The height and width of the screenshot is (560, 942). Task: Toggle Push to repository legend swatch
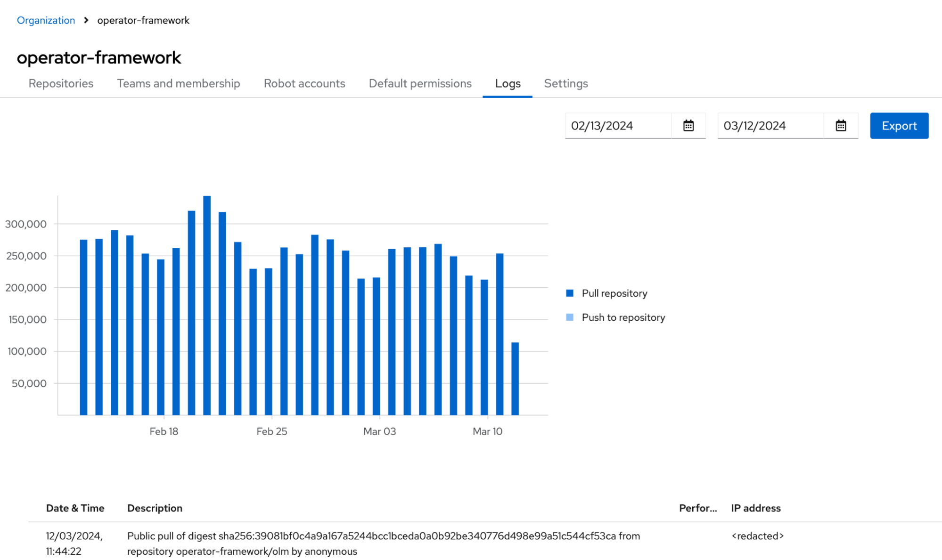(x=570, y=317)
